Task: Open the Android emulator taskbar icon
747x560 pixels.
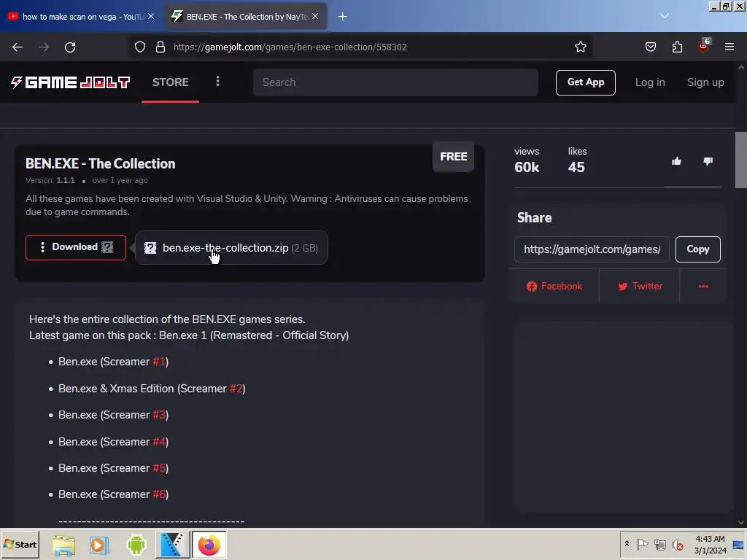Action: point(136,545)
